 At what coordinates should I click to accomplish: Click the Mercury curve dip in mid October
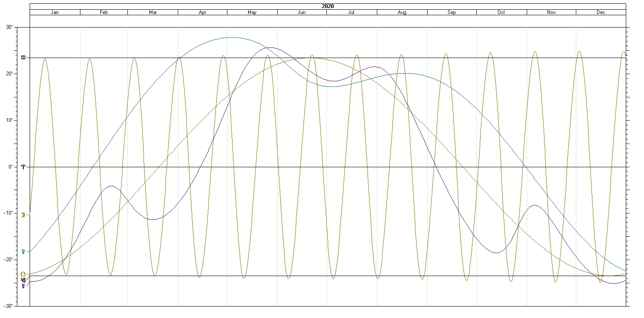497,253
